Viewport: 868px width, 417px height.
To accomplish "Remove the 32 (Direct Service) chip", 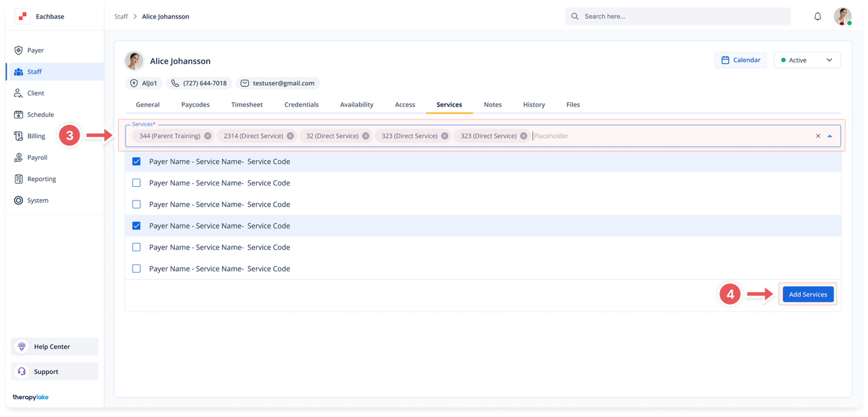I will tap(366, 136).
